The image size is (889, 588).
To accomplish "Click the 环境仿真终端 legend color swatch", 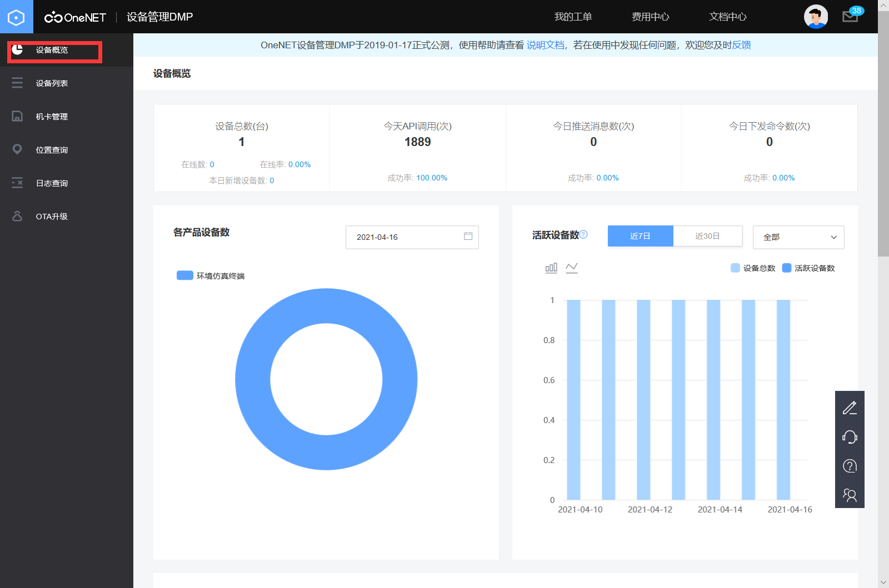I will (x=184, y=275).
